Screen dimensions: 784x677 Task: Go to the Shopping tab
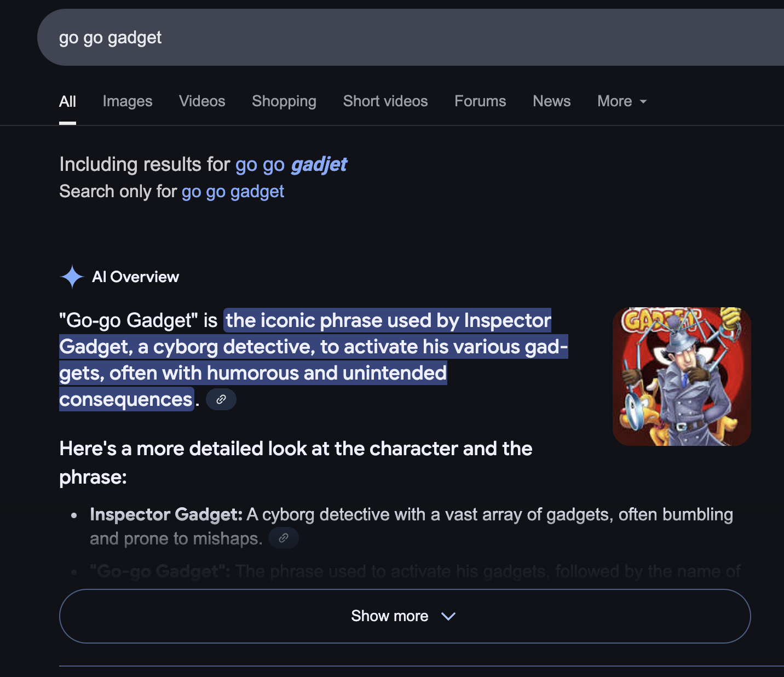[284, 101]
